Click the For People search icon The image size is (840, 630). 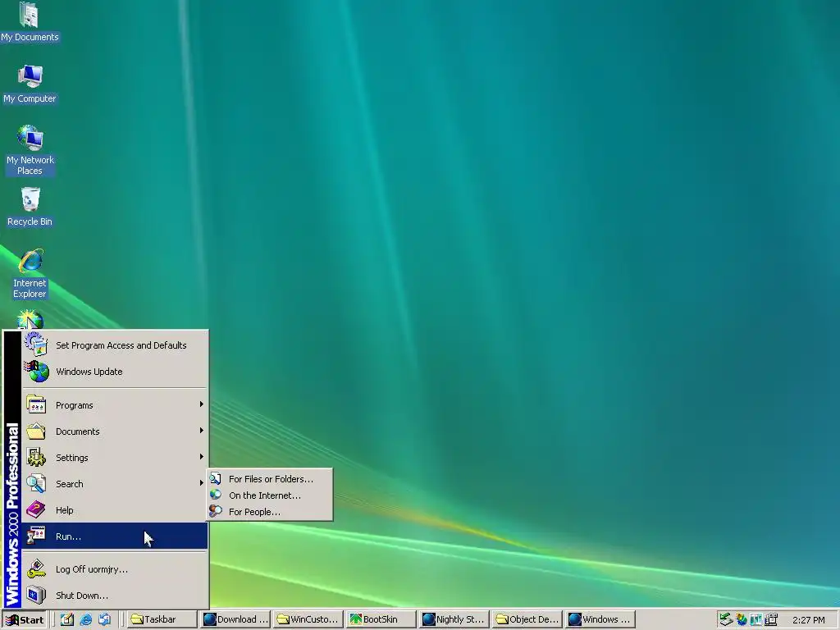216,511
